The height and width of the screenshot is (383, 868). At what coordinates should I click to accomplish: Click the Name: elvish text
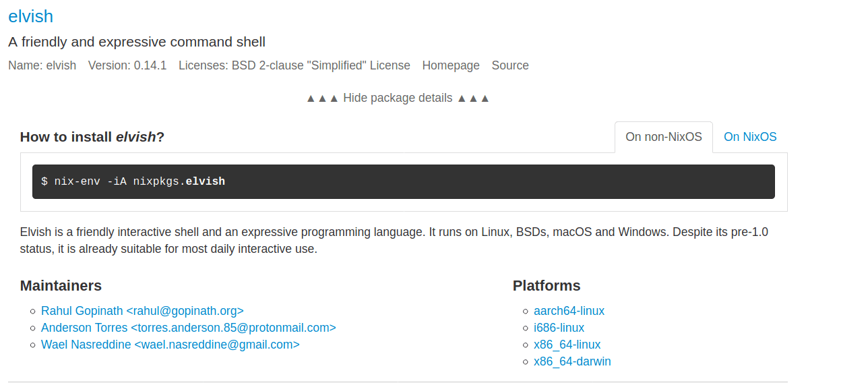(x=42, y=65)
